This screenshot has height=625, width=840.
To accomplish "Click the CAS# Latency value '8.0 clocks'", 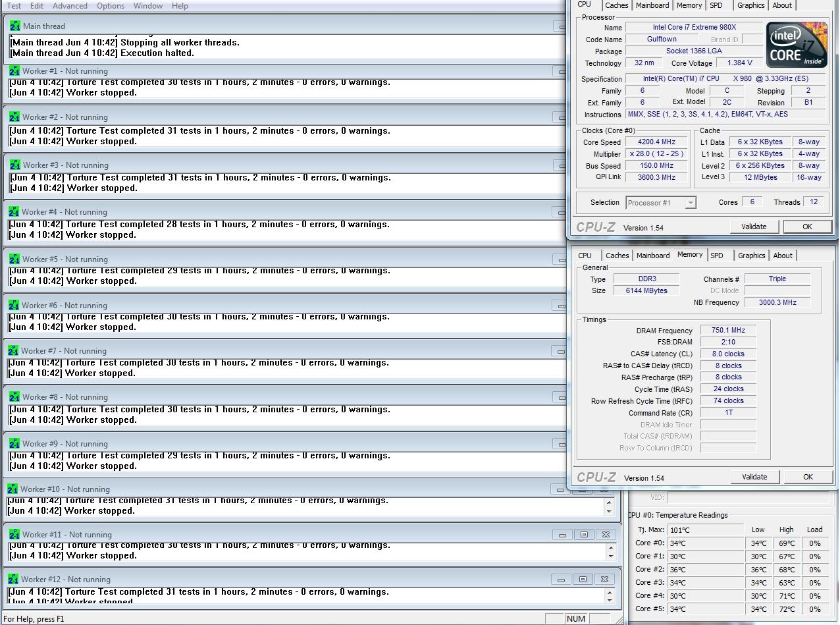I will point(728,354).
